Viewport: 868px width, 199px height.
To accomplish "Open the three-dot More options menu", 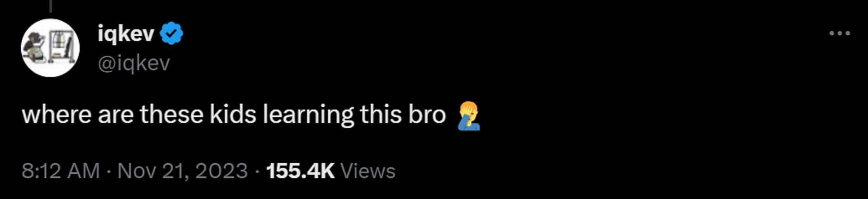I will [x=840, y=33].
